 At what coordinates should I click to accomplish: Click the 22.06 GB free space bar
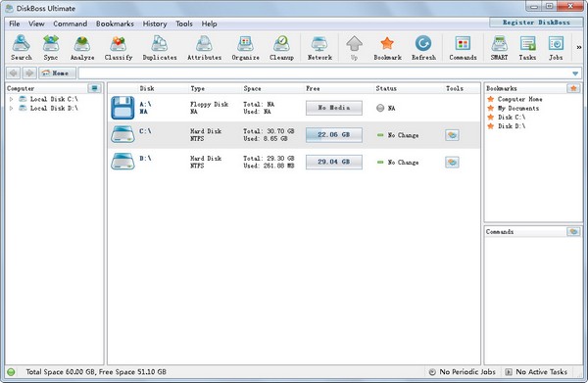[x=334, y=135]
